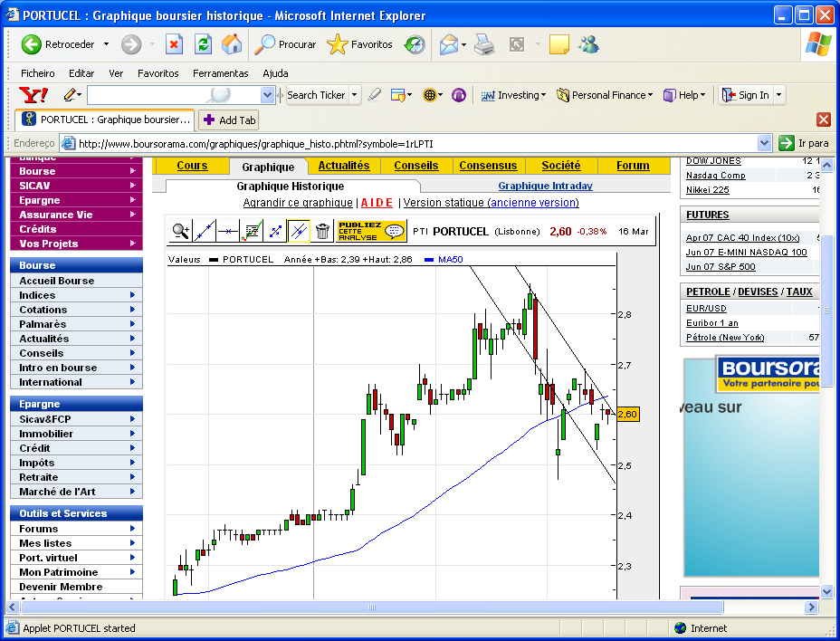Screen dimensions: 840x641
Task: Open the Investing dropdown in Yahoo toolbar
Action: [513, 95]
